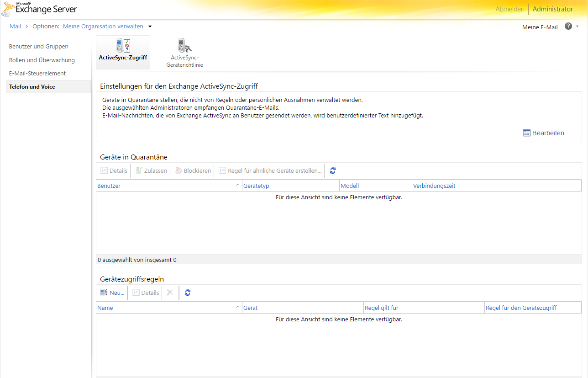This screenshot has height=378, width=588.
Task: Sort by the Name column
Action: [169, 308]
